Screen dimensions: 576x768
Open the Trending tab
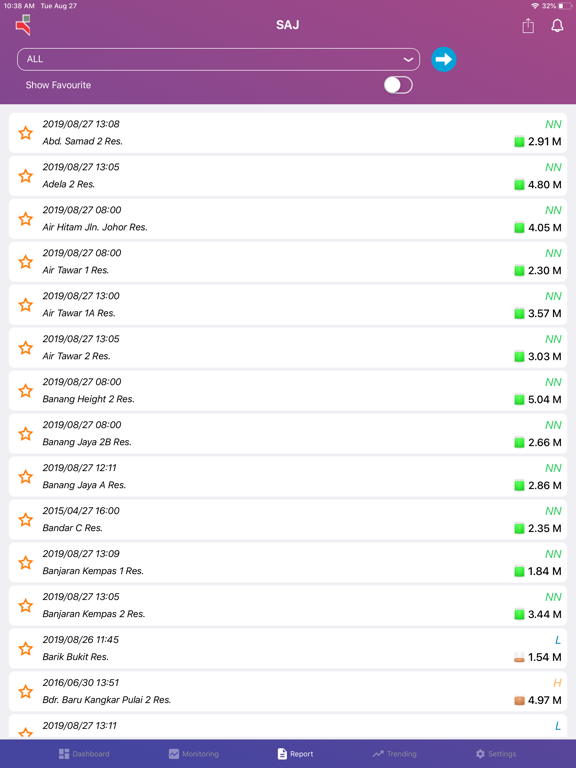(x=394, y=754)
